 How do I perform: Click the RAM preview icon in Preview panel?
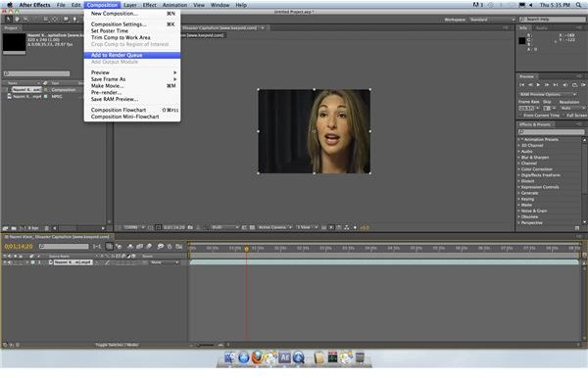point(583,85)
